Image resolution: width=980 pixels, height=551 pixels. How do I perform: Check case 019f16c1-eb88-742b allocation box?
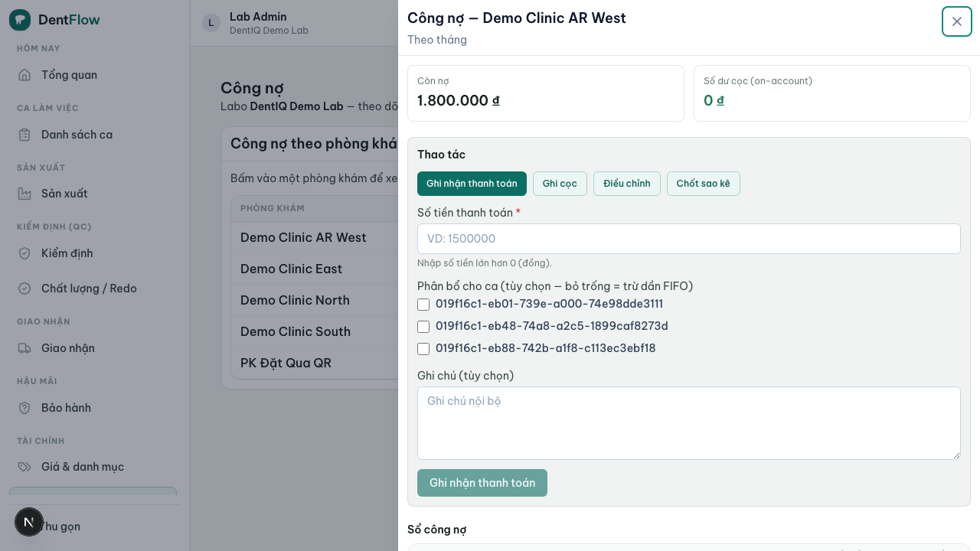[x=423, y=349]
